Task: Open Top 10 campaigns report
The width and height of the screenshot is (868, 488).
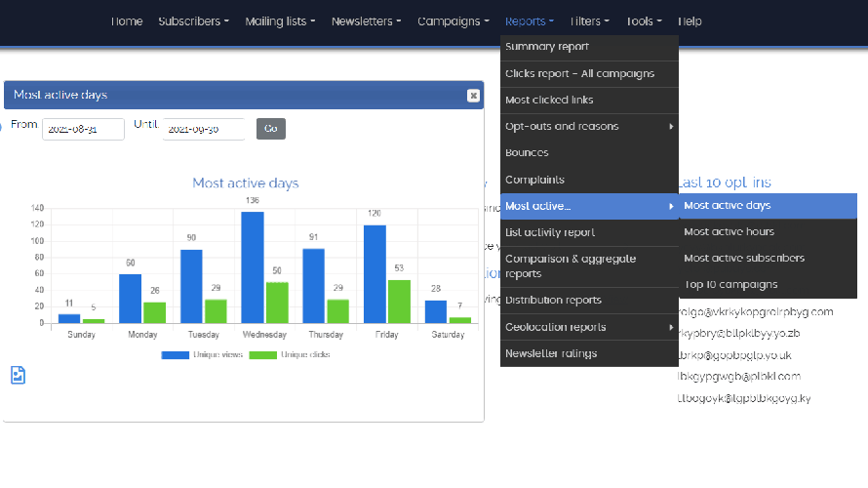Action: [730, 285]
